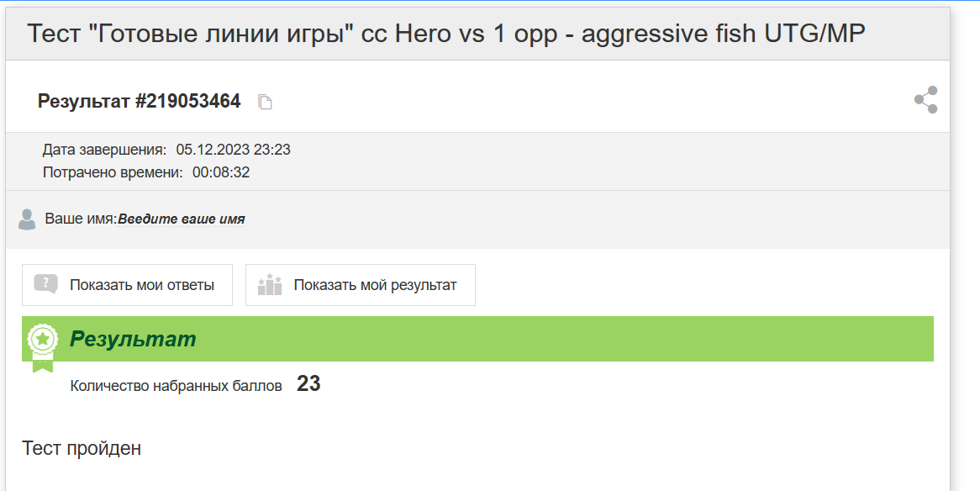
Task: Select the Результат #219053464 heading
Action: 139,102
